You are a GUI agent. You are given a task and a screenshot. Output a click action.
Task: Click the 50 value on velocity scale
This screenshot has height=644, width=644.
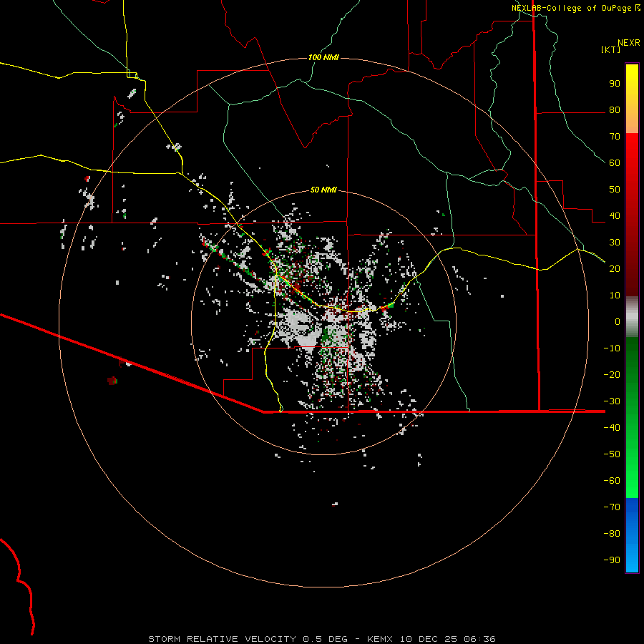tap(615, 190)
